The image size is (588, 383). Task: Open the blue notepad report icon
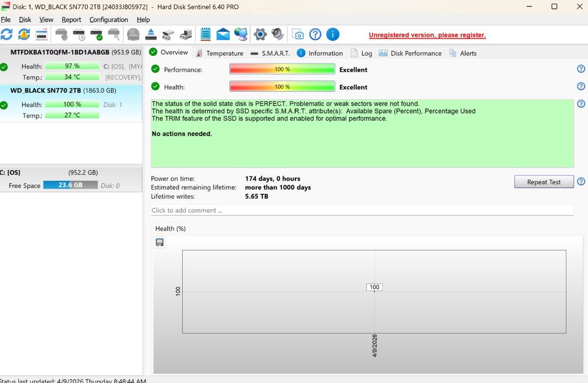(205, 35)
